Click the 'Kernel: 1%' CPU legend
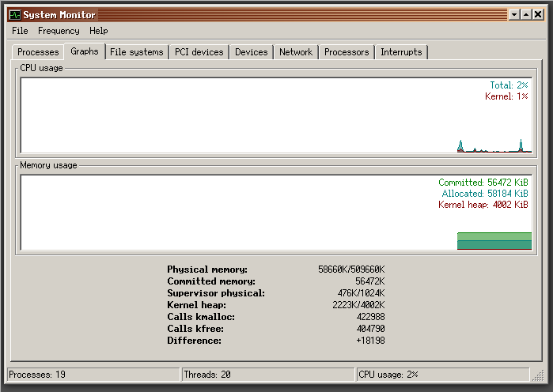Screen dimensions: 553x392 click(x=506, y=96)
